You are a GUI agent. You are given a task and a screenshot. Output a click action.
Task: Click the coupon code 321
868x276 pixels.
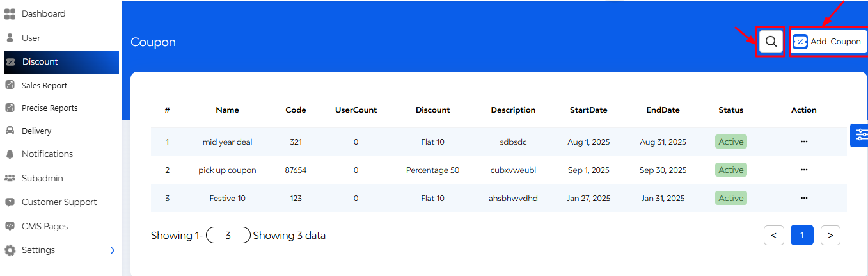tap(296, 142)
